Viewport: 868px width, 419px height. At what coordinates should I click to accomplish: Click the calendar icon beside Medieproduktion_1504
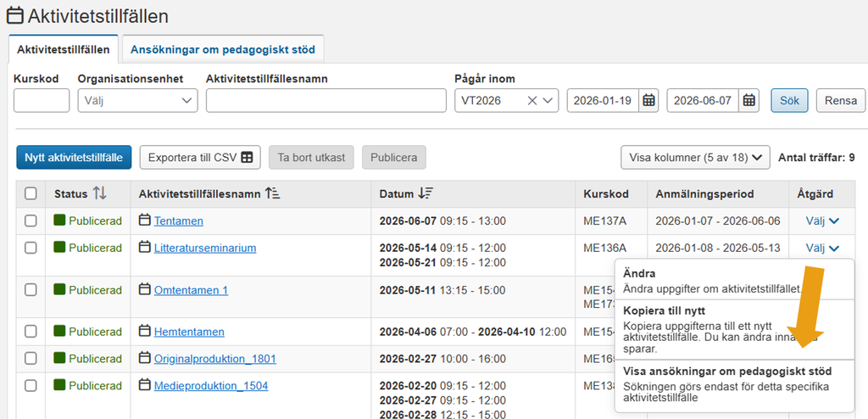pyautogui.click(x=144, y=385)
